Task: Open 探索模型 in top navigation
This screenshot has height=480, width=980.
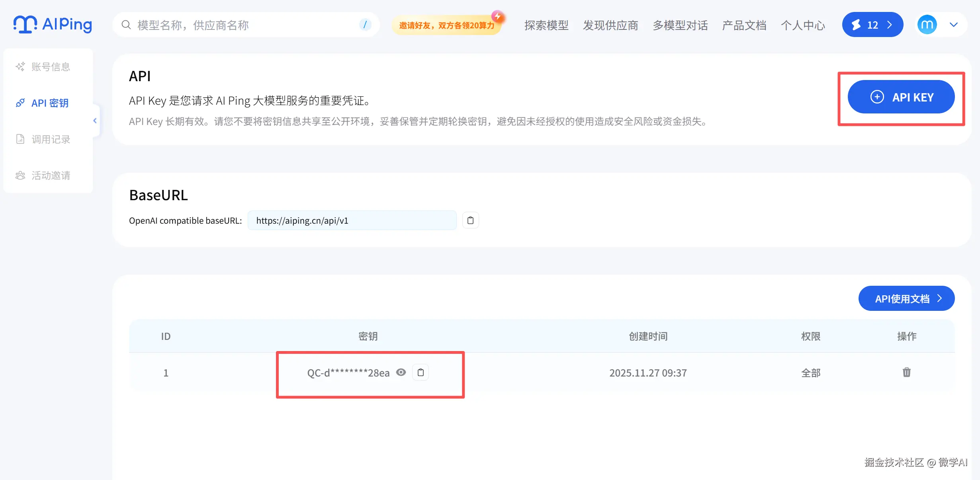Action: point(546,25)
